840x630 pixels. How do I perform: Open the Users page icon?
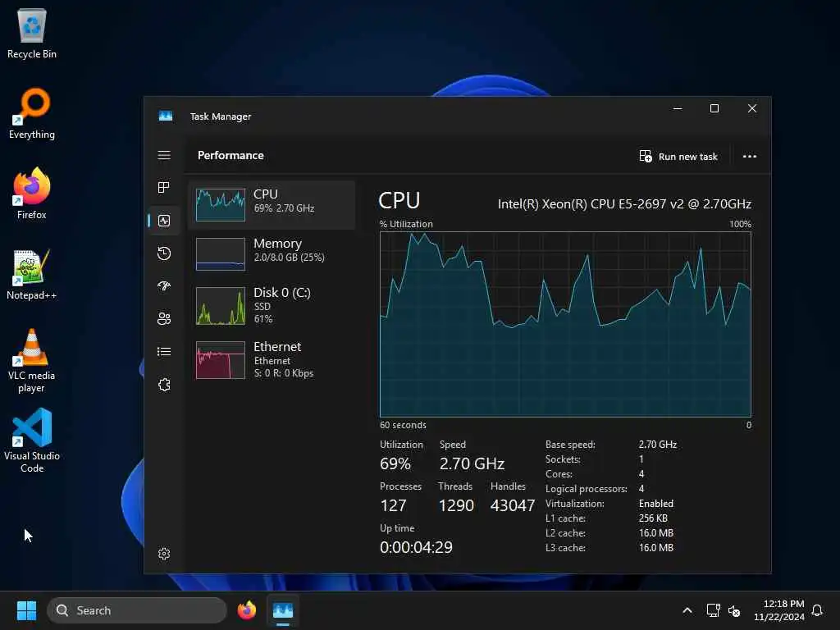click(x=164, y=319)
